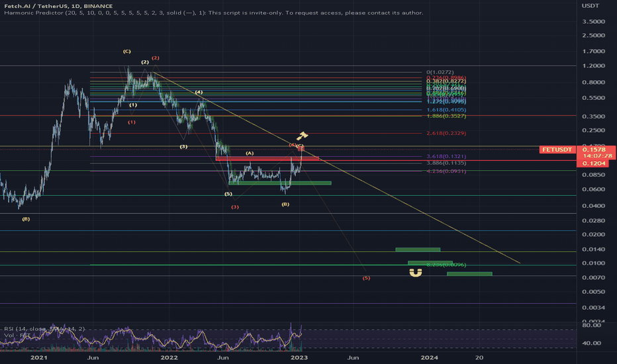Click the 2022 label on the time axis
The width and height of the screenshot is (617, 364).
click(169, 357)
